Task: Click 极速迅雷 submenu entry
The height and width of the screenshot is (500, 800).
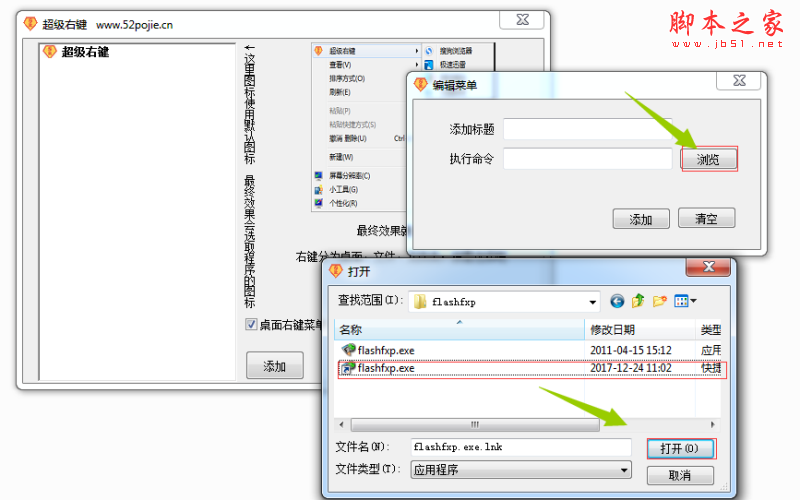Action: (x=453, y=64)
